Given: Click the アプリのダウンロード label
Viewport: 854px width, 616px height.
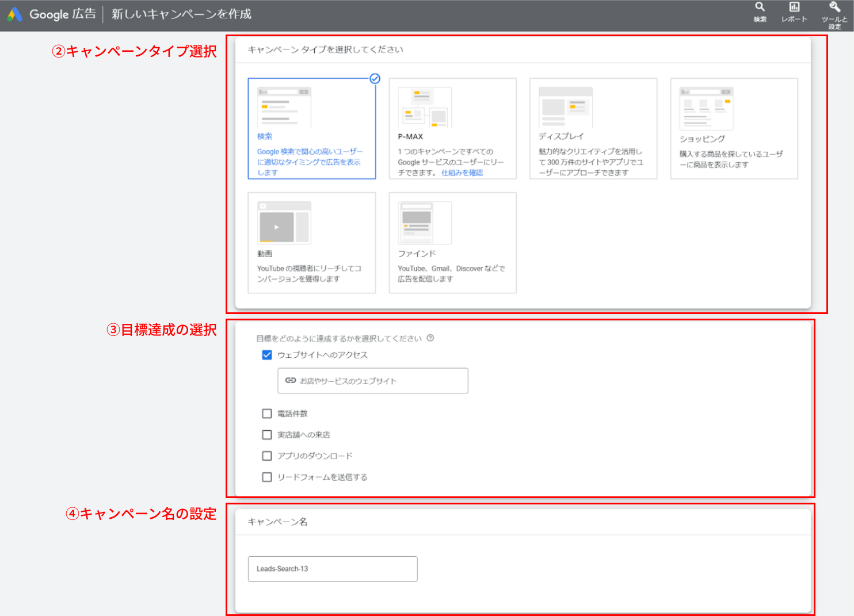Looking at the screenshot, I should (315, 456).
